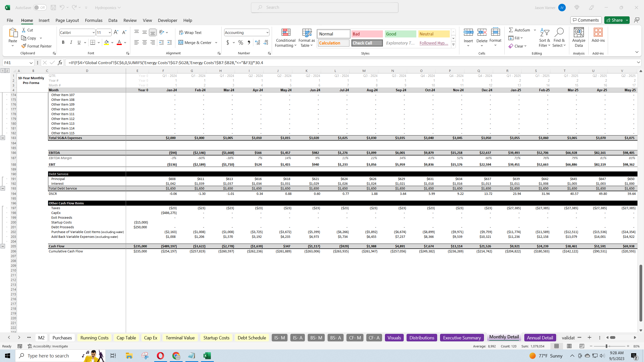Viewport: 644px width, 362px height.
Task: Apply Comma Style format
Action: 249,42
